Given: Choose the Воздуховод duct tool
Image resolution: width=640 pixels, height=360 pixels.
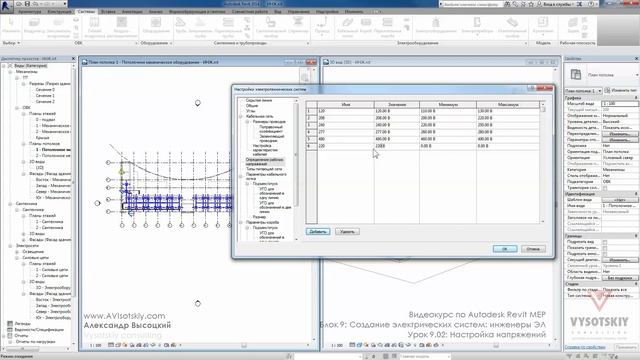Looking at the screenshot, I should (x=34, y=26).
